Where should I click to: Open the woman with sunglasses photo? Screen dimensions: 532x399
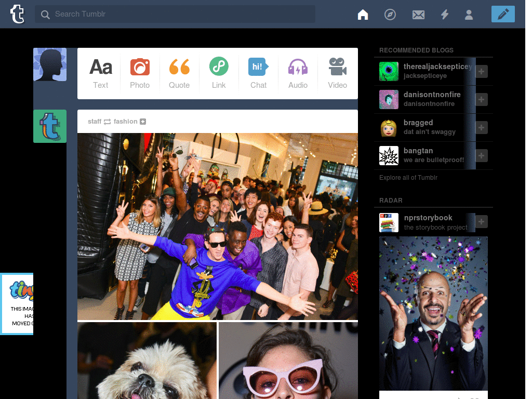[x=288, y=361]
